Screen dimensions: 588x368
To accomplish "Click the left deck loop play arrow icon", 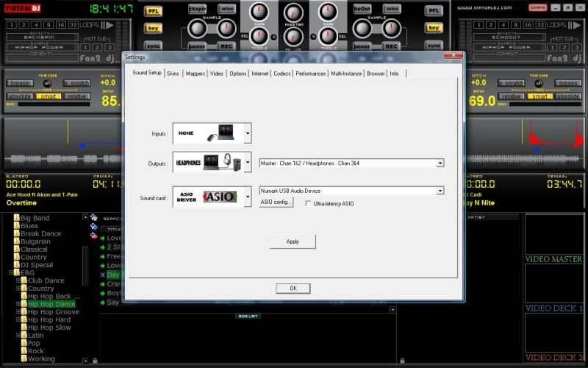I will [x=110, y=25].
